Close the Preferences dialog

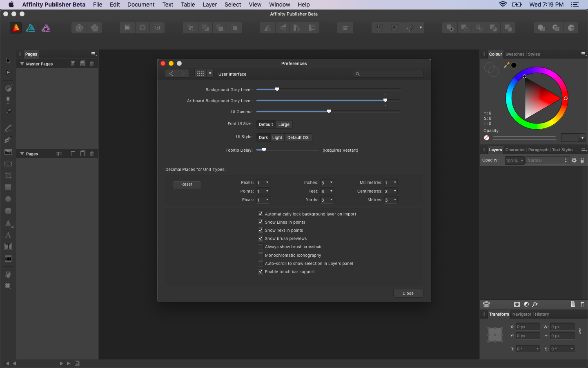tap(408, 293)
